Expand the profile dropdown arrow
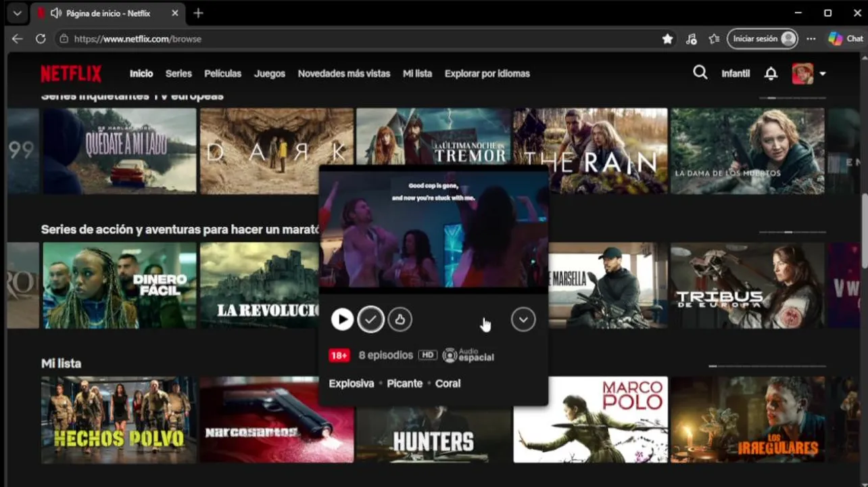 click(823, 74)
